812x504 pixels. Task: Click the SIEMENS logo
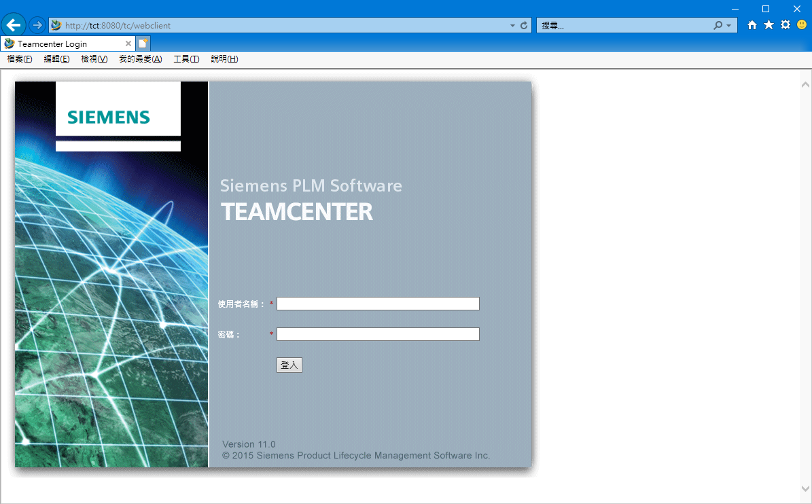tap(109, 117)
